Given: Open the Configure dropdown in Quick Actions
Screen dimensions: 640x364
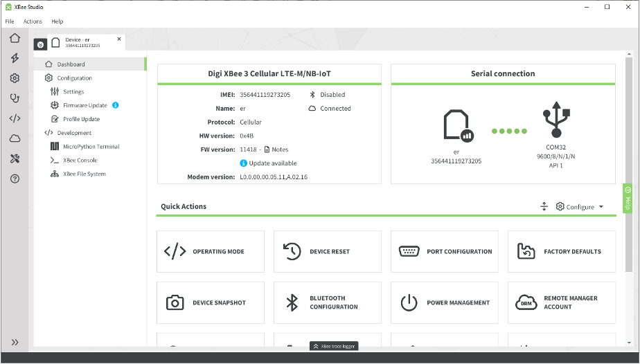Looking at the screenshot, I should (x=580, y=207).
